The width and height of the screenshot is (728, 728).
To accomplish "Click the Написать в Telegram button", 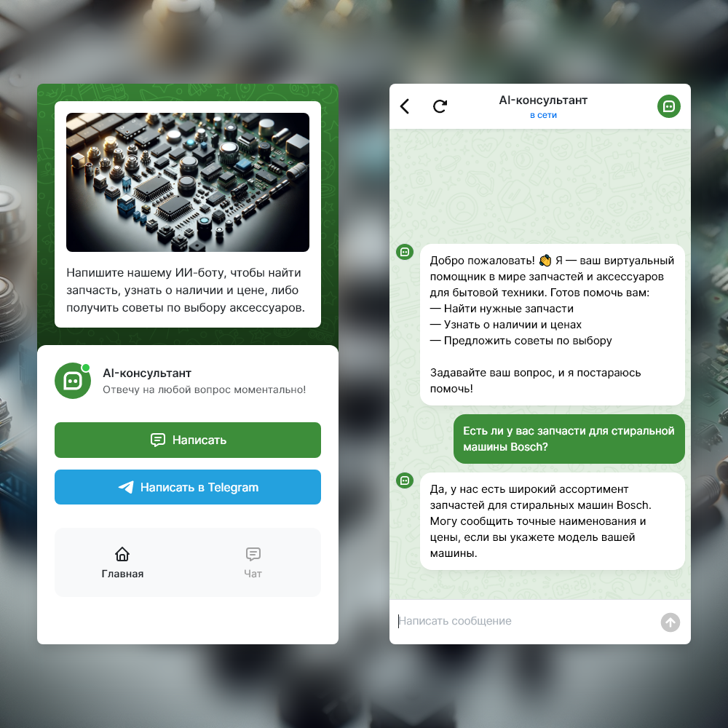I will 188,487.
